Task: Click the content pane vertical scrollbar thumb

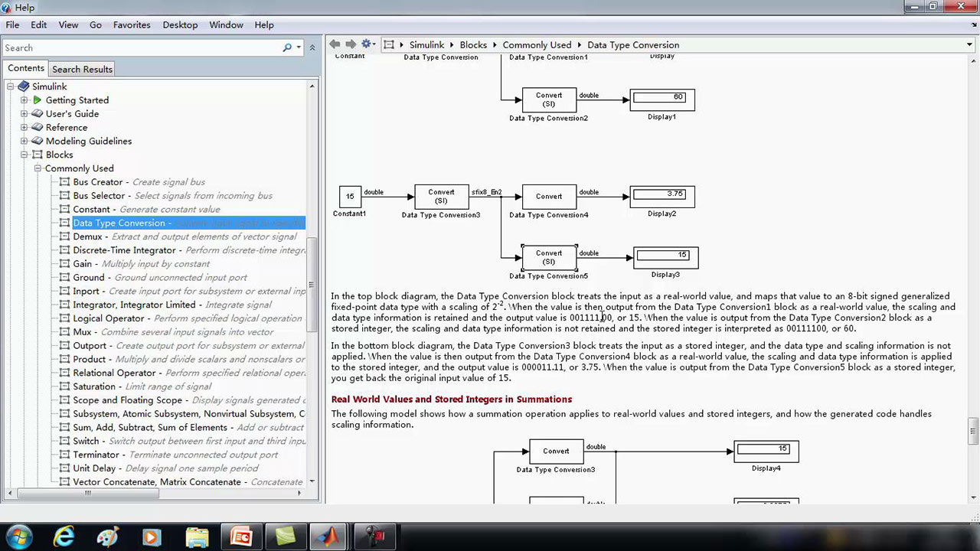Action: (973, 431)
